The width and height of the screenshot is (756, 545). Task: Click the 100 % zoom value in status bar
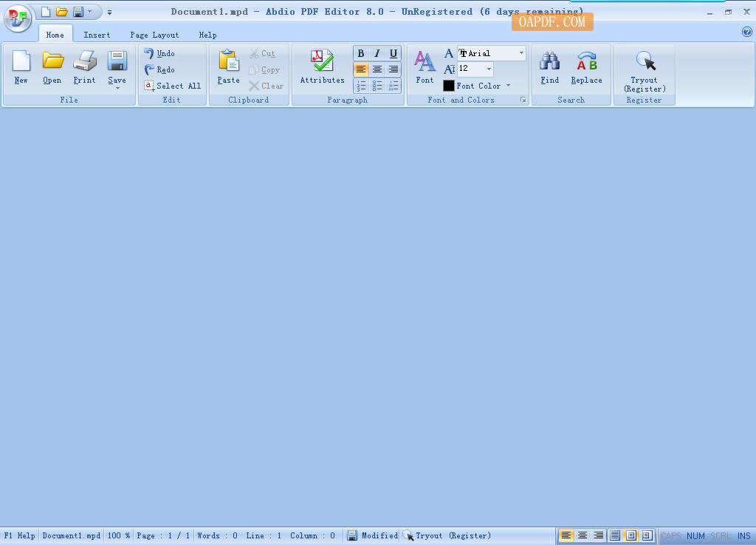(119, 536)
